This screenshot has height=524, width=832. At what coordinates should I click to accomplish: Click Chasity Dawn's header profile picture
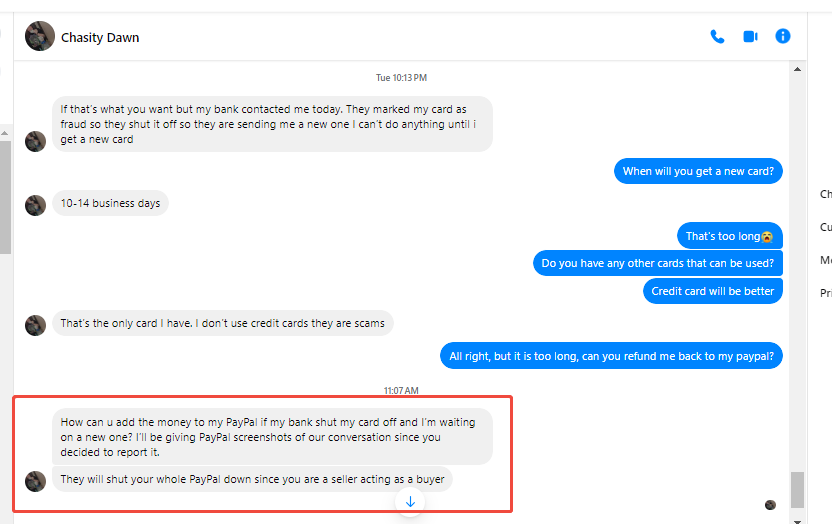(40, 37)
